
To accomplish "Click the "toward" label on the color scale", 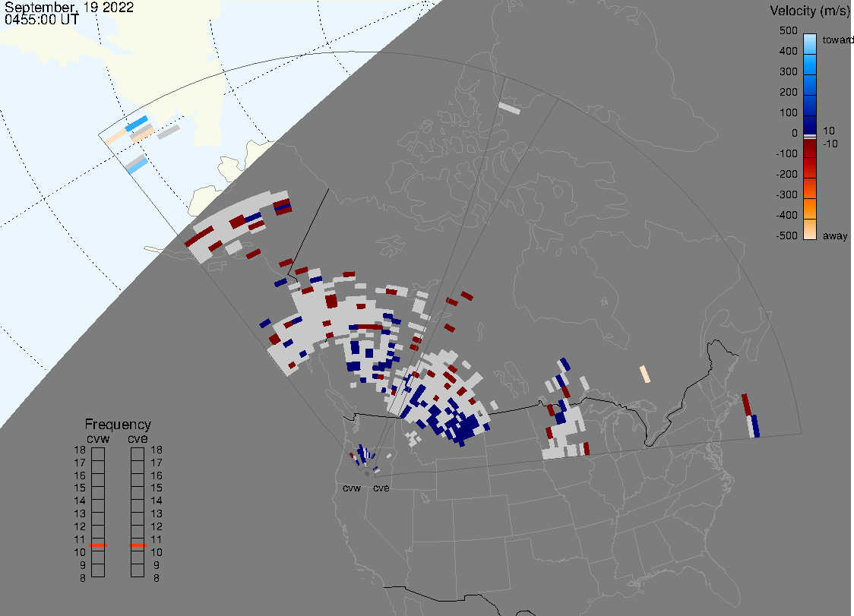I will [x=837, y=39].
